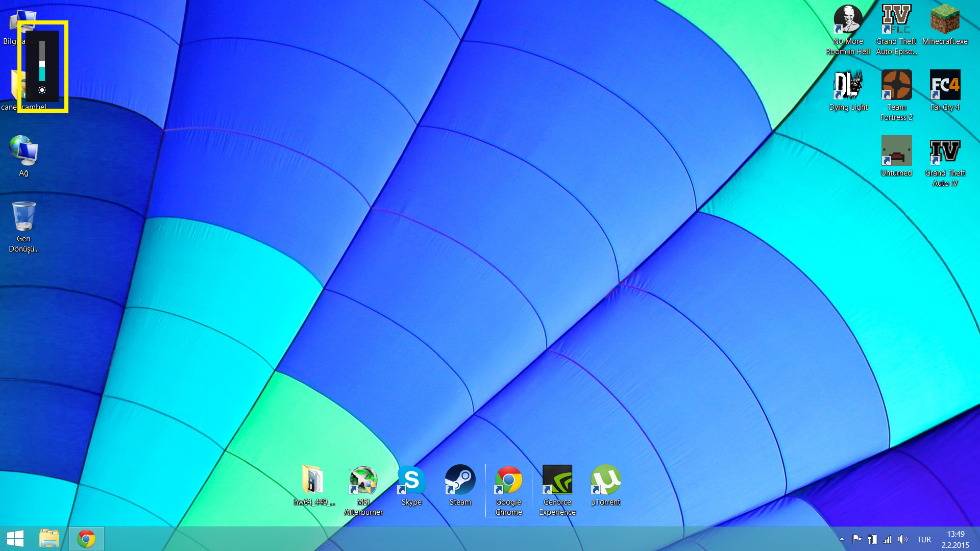Select the Ağ network icon

(x=23, y=156)
